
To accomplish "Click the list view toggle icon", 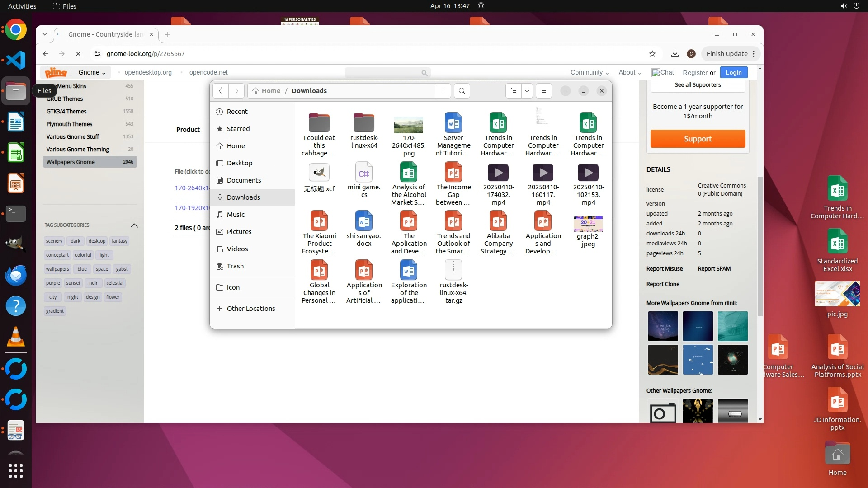I will coord(513,91).
